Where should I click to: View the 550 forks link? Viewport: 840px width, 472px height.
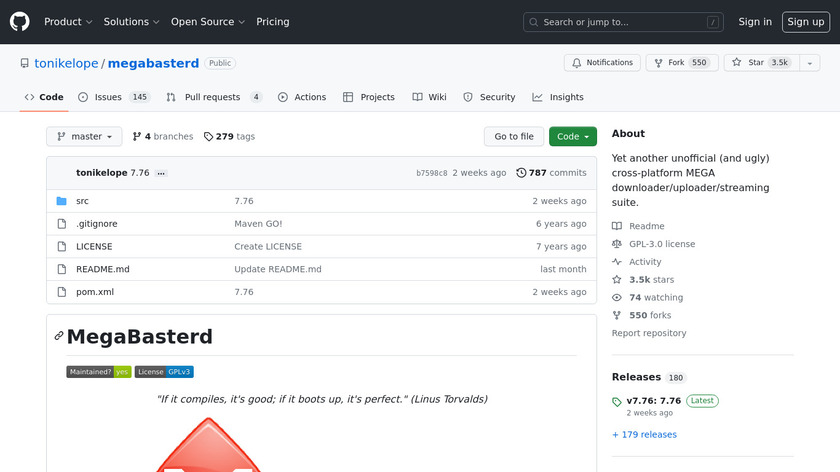click(x=641, y=315)
